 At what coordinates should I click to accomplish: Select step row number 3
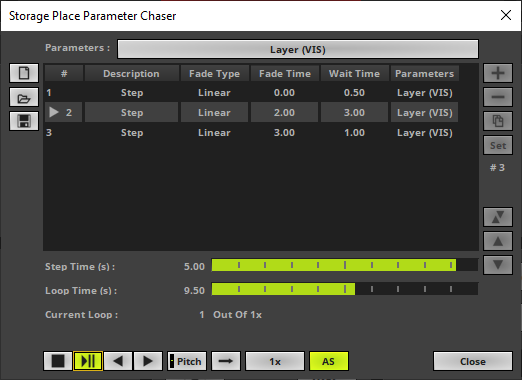click(251, 133)
